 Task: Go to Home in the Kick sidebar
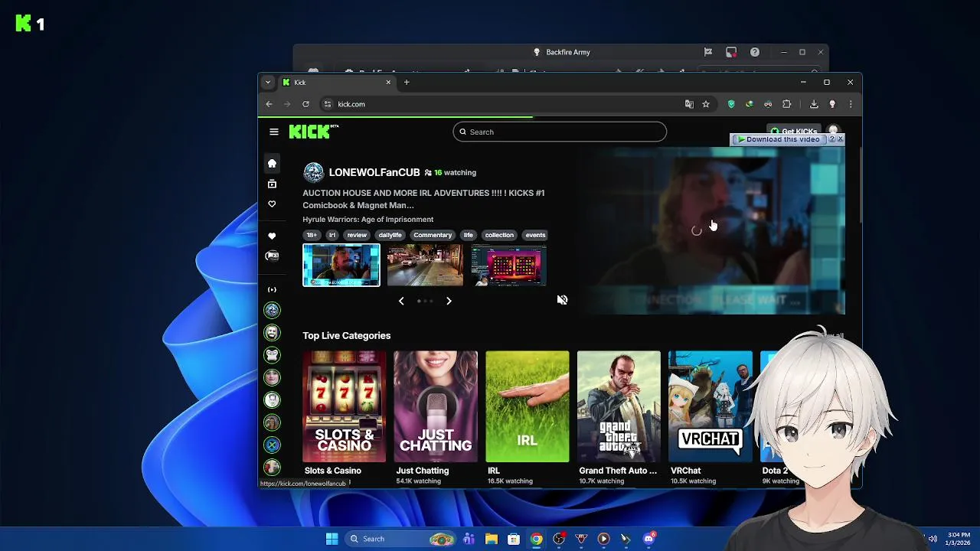coord(272,163)
